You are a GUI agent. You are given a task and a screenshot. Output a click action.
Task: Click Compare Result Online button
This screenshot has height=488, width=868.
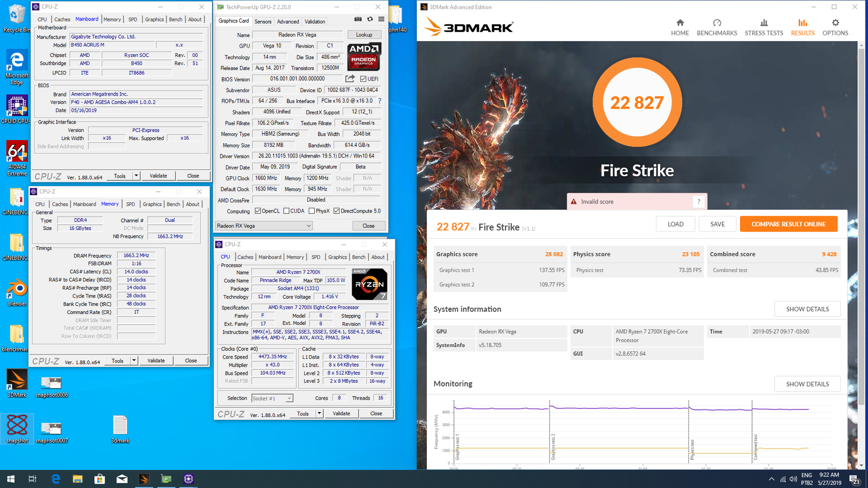pyautogui.click(x=788, y=224)
